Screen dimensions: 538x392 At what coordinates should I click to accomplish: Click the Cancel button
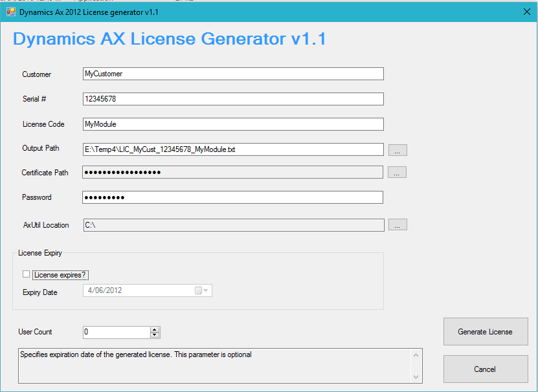coord(486,369)
